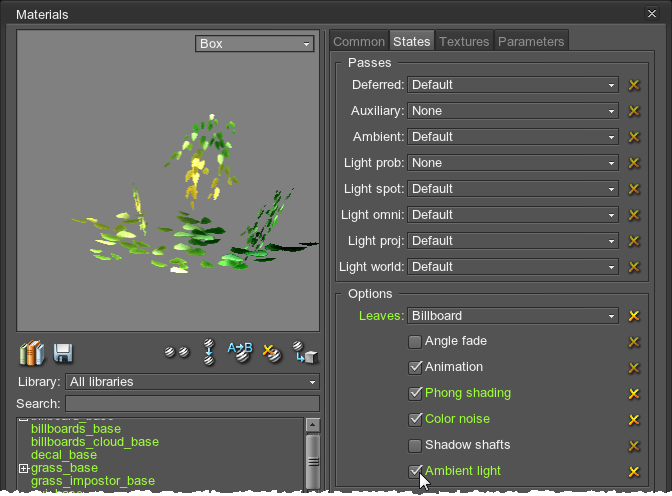Toggle the Shadow shafts checkbox
The height and width of the screenshot is (496, 672).
tap(415, 446)
